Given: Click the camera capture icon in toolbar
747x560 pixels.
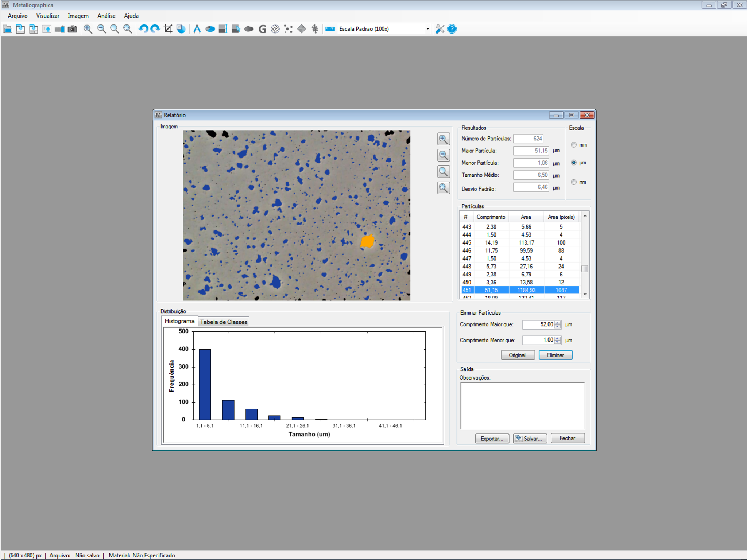Looking at the screenshot, I should pyautogui.click(x=73, y=29).
